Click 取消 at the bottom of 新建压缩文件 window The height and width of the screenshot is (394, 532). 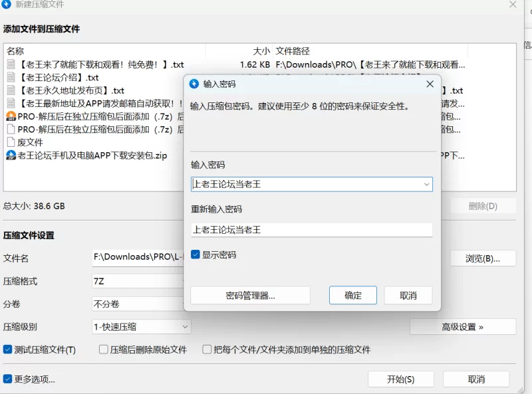(476, 379)
